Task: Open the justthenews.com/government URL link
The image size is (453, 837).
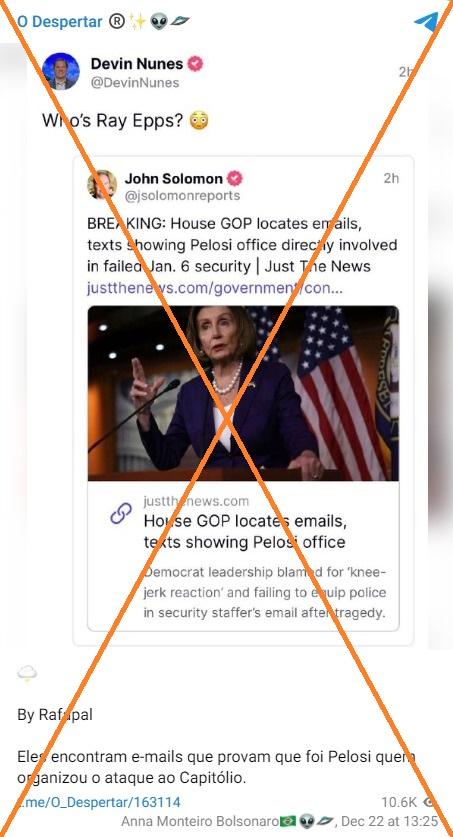Action: 214,289
